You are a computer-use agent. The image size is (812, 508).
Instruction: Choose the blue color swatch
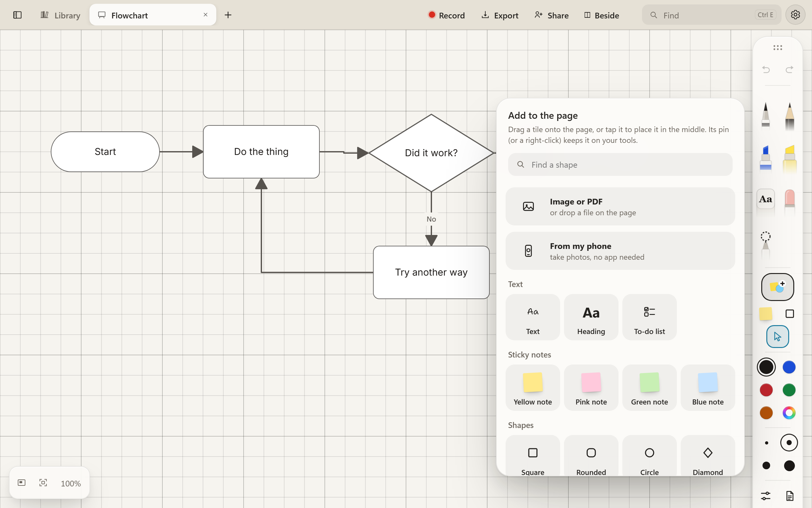(789, 367)
